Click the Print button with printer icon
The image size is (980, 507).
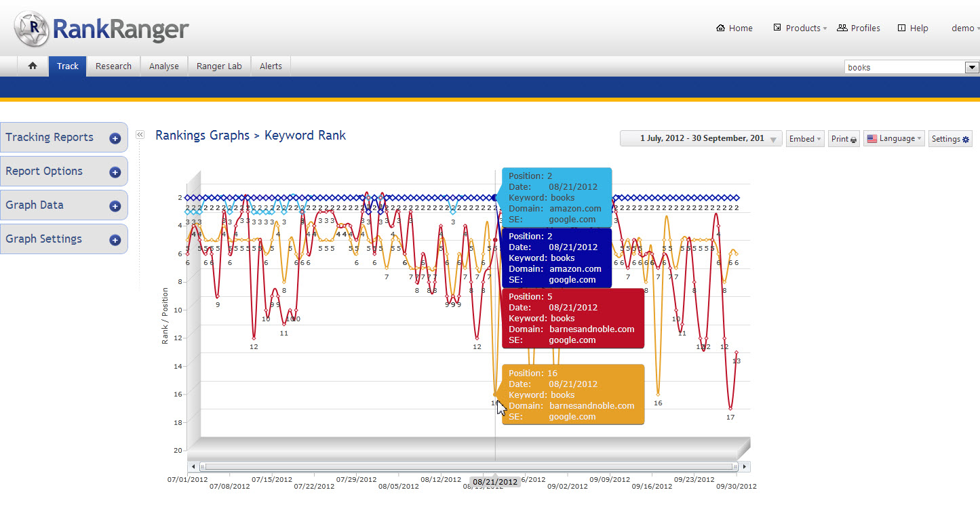pyautogui.click(x=844, y=139)
